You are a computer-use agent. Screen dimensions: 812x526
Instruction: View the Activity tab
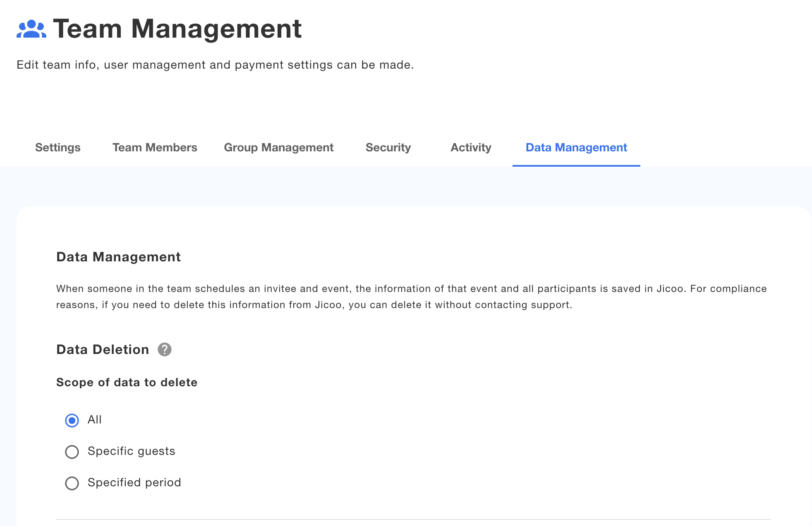coord(471,148)
